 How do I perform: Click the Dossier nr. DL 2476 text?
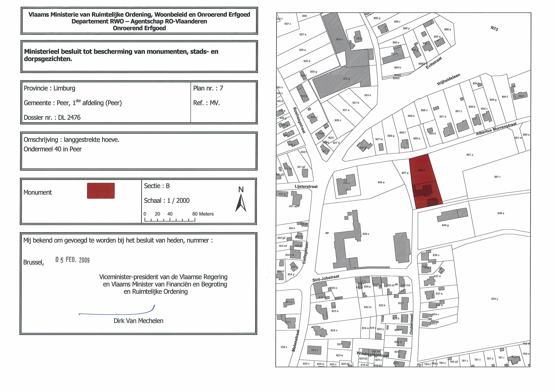[x=52, y=117]
